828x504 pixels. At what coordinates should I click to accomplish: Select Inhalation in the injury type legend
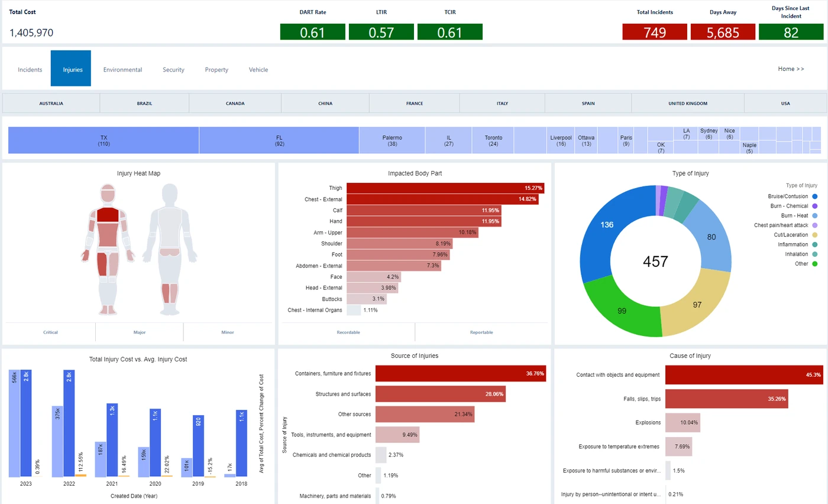(x=801, y=254)
